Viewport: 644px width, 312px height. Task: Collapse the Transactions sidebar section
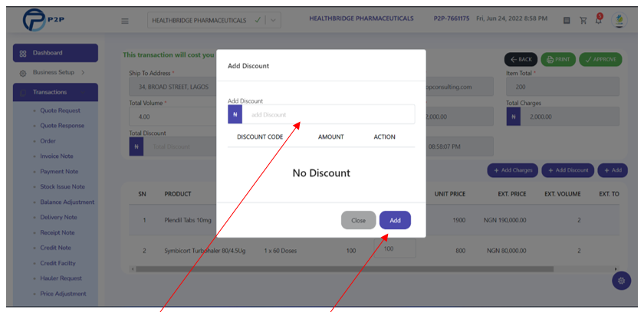[x=55, y=92]
